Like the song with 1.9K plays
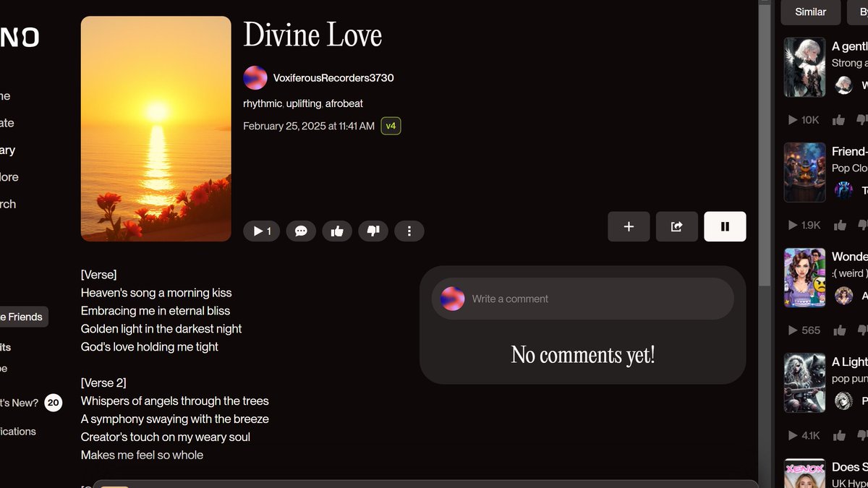868x488 pixels. click(840, 225)
